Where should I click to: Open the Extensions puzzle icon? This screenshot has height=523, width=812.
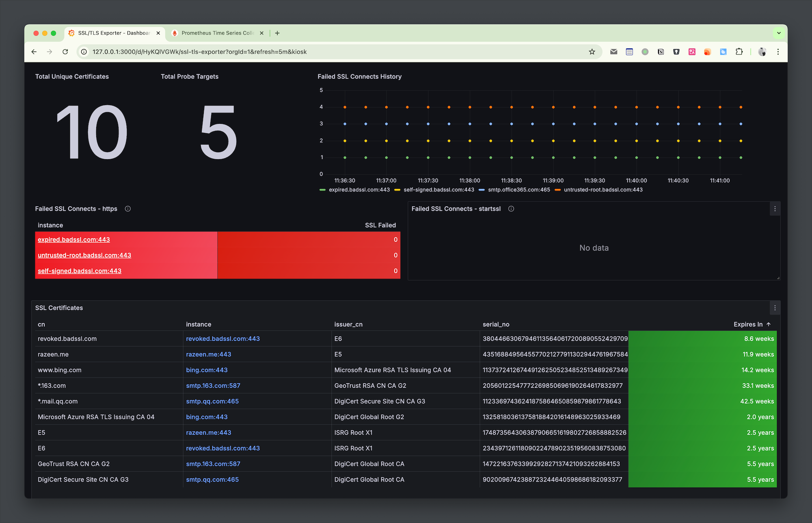pos(739,52)
